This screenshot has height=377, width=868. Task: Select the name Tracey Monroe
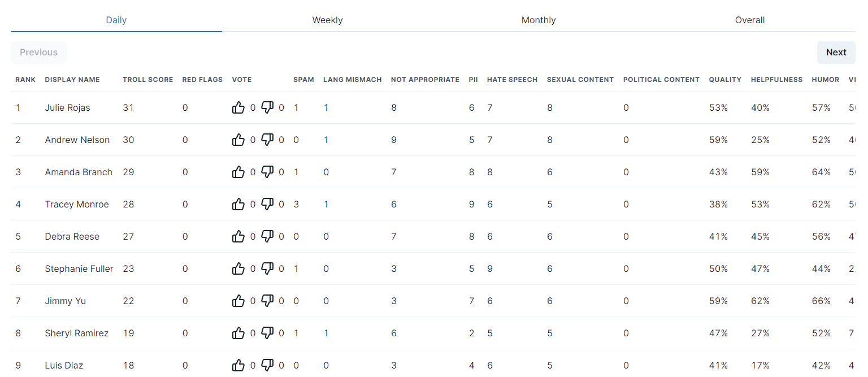tap(77, 204)
